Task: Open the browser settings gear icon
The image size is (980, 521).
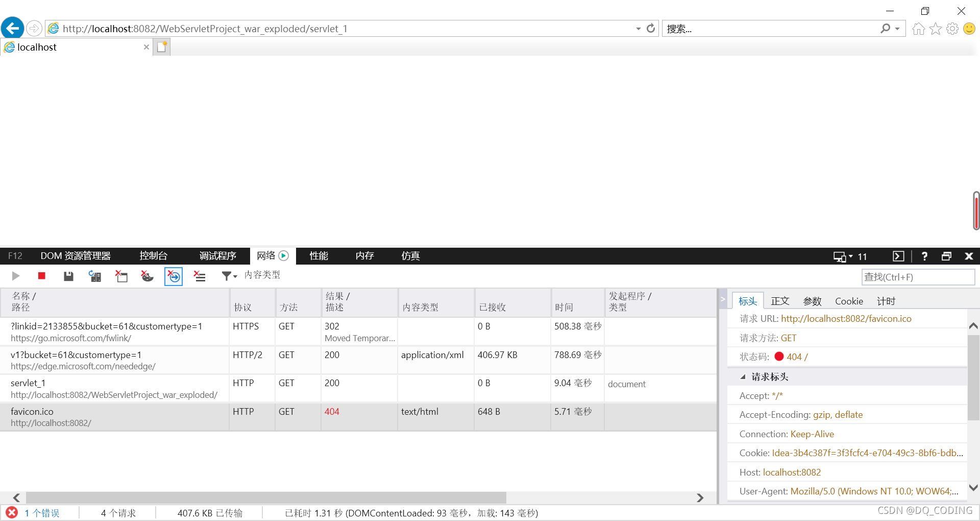Action: 952,29
